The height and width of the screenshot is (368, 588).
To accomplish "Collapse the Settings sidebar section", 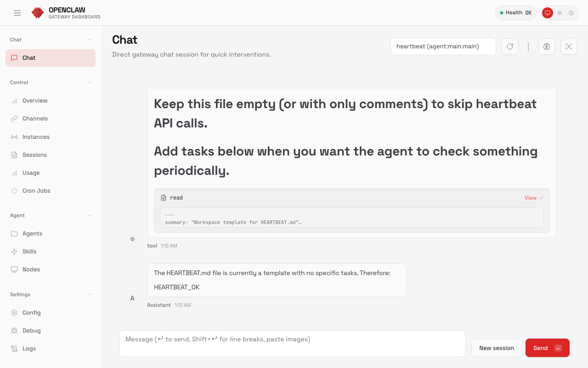I will tap(90, 294).
